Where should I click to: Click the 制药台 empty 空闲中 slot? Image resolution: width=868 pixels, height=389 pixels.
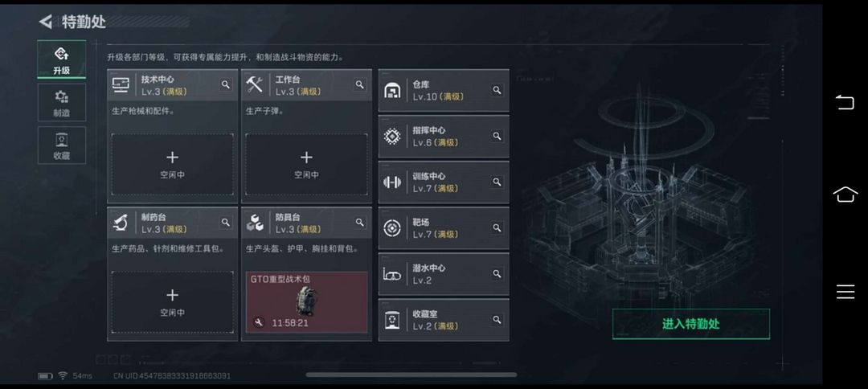pyautogui.click(x=172, y=302)
